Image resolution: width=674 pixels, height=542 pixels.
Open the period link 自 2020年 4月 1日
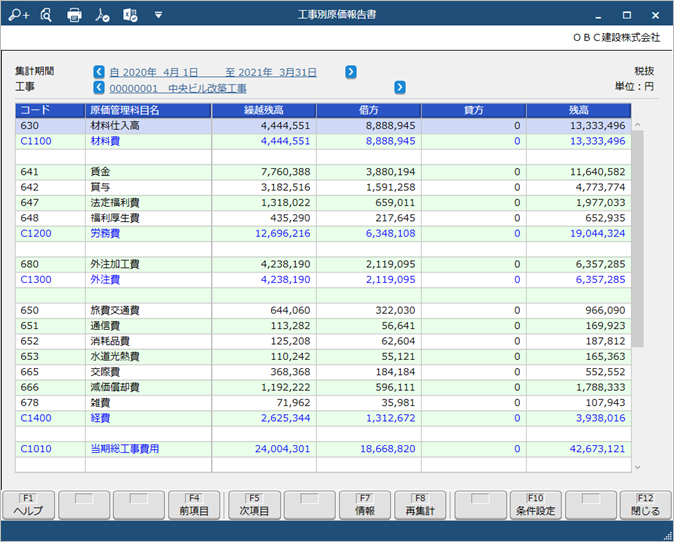pyautogui.click(x=154, y=72)
